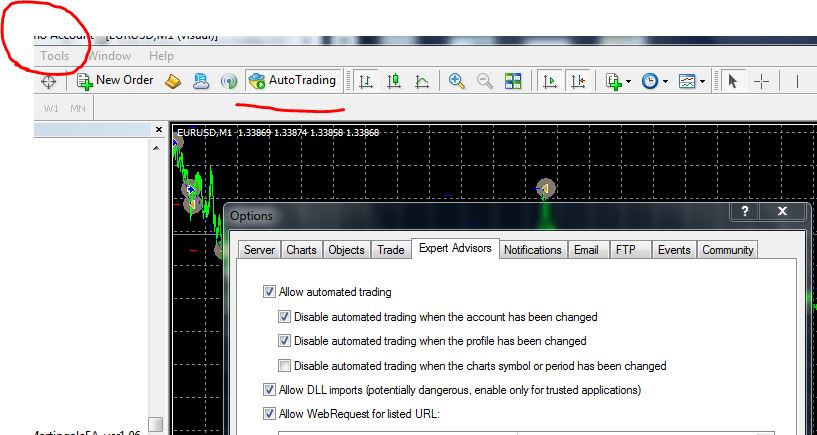Click the green signals broadcast icon
Viewport: 817px width, 435px height.
[228, 81]
